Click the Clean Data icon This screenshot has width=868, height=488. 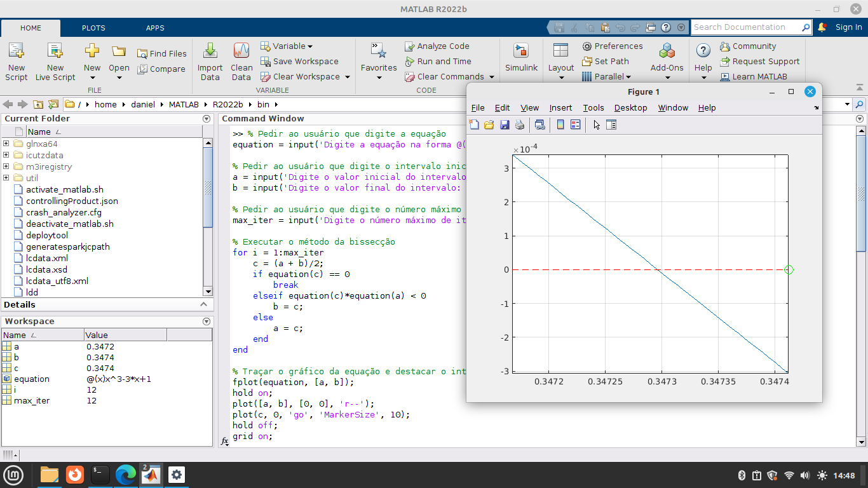click(241, 51)
